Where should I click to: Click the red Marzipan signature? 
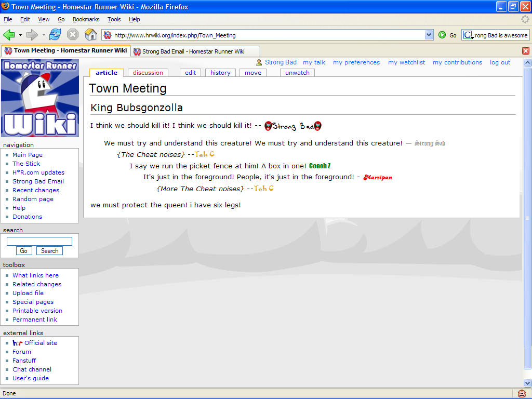tap(378, 177)
